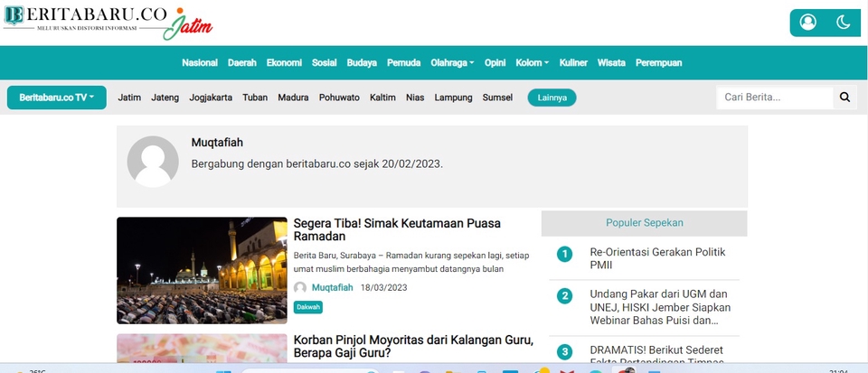Open the Ekonomi menu item
Screen dimensions: 868x373
click(x=284, y=63)
